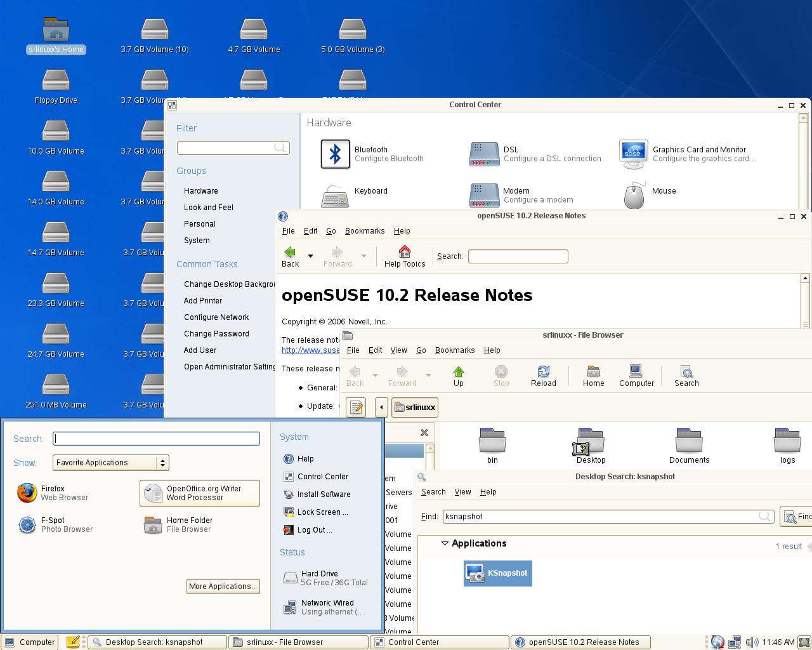Select the Documents folder
The width and height of the screenshot is (812, 650).
pos(689,446)
